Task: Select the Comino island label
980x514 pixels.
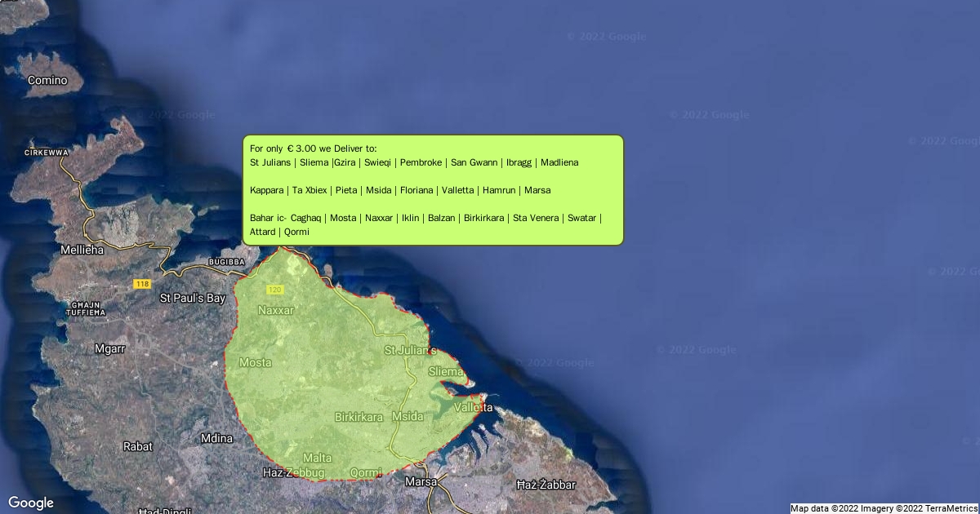Action: click(x=47, y=80)
